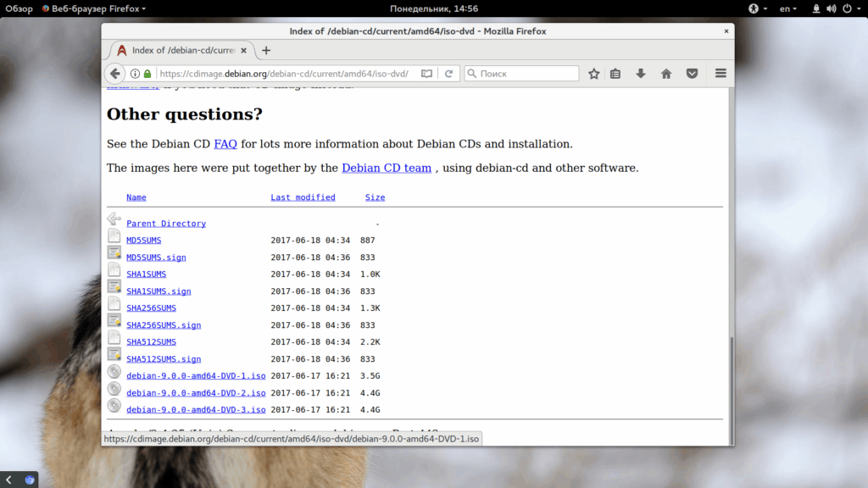This screenshot has height=488, width=868.
Task: Open the Debian CD team link
Action: [x=387, y=169]
